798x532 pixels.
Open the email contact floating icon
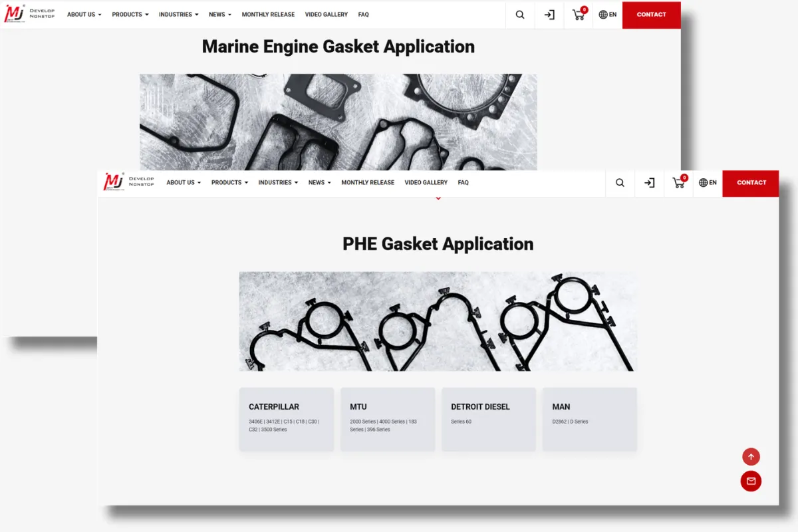751,481
